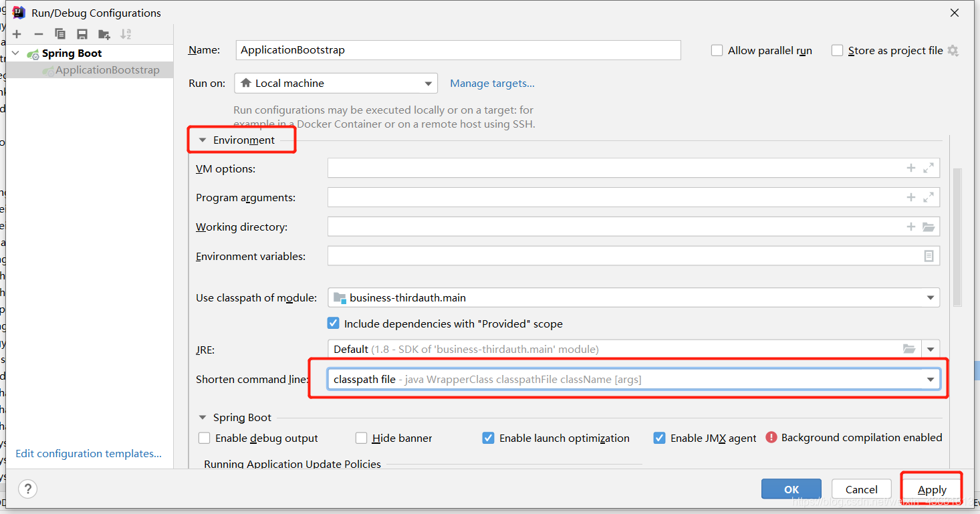Click the Background compilation warning icon

tap(771, 438)
